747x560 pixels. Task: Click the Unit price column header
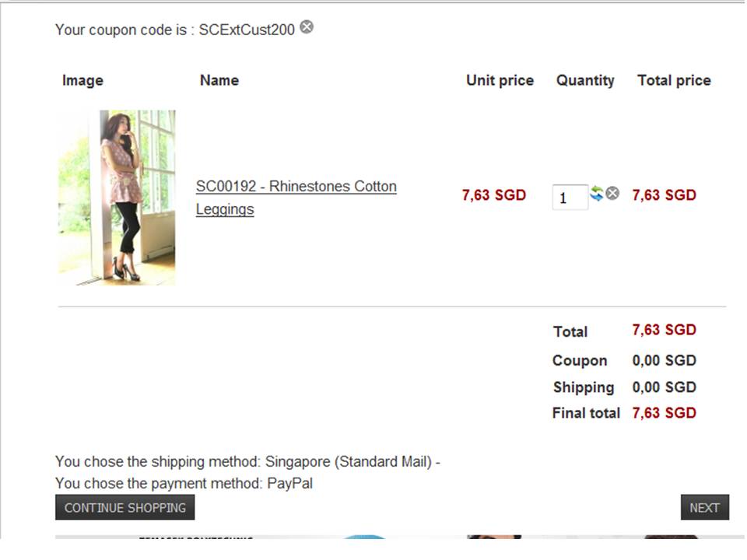point(500,80)
